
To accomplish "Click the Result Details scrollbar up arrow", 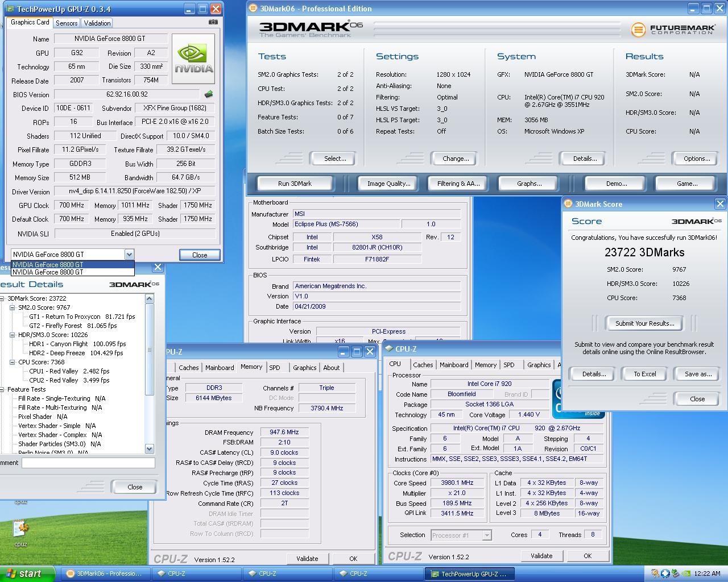I will [x=150, y=298].
